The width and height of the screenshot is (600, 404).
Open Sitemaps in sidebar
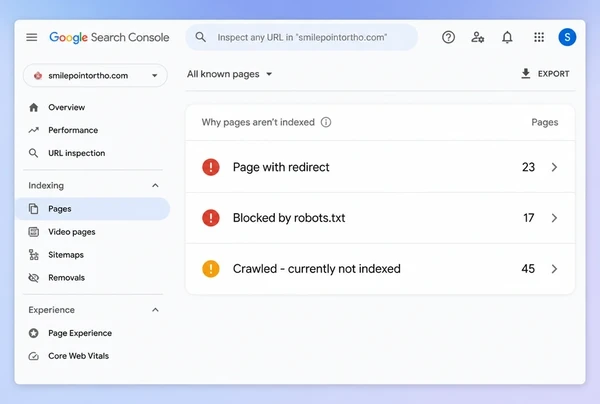(66, 255)
